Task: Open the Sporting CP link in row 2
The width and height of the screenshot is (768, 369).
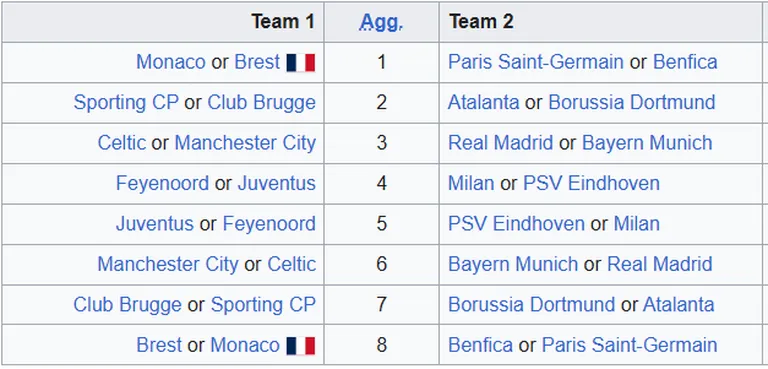Action: [x=126, y=102]
